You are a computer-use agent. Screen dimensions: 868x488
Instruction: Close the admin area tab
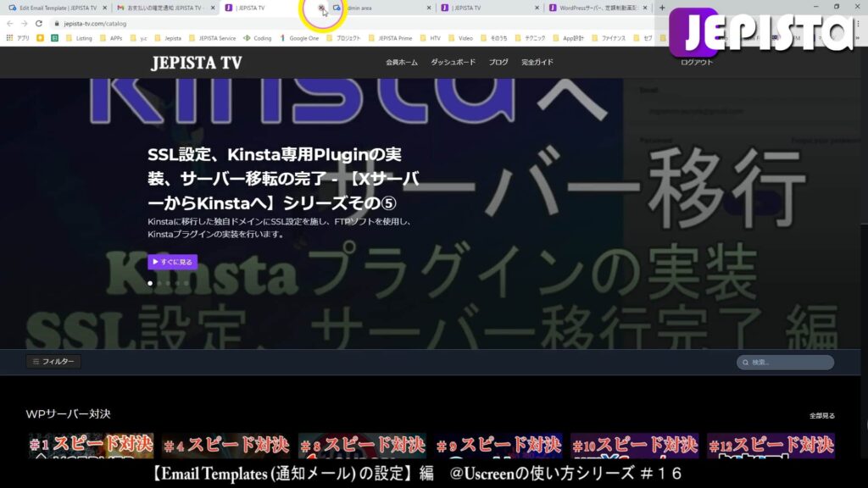pyautogui.click(x=428, y=8)
